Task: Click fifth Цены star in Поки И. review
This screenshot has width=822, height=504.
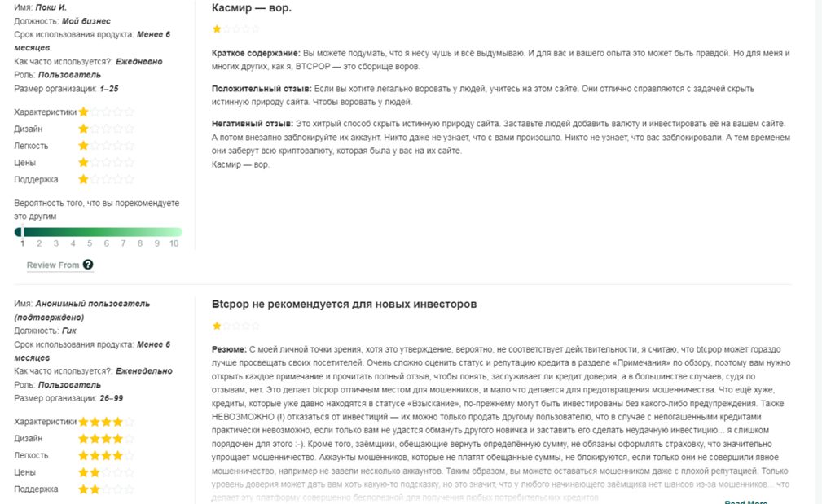Action: [x=129, y=163]
